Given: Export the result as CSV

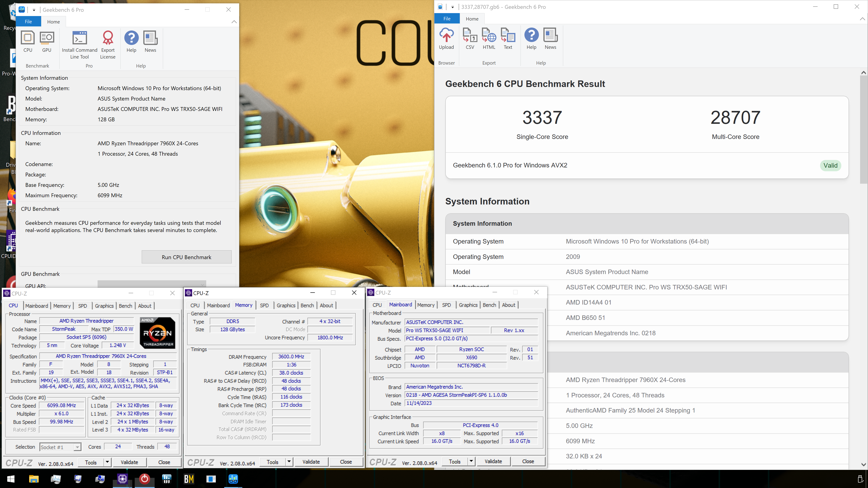Looking at the screenshot, I should 470,39.
